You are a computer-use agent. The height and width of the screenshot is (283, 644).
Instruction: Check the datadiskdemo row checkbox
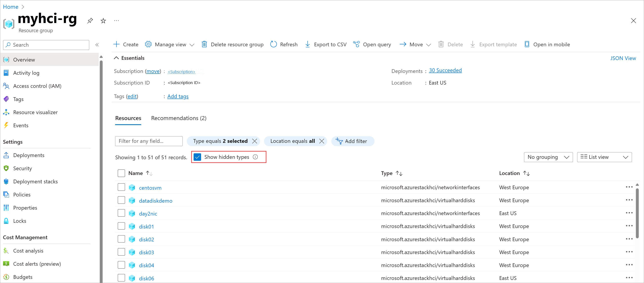click(121, 200)
